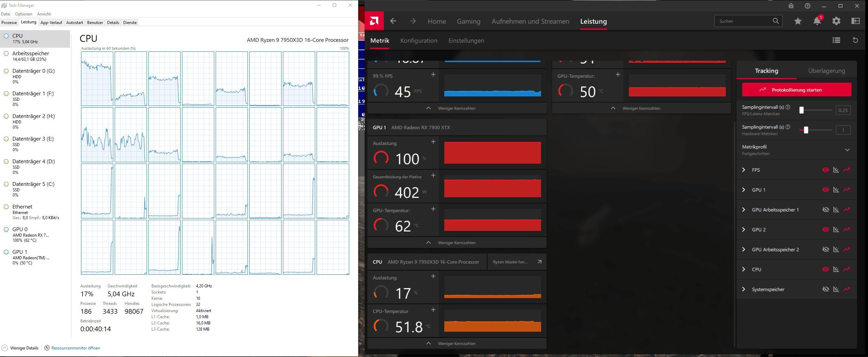This screenshot has width=868, height=357.
Task: Open Ressourcenmonitor öffnen link
Action: click(x=76, y=348)
